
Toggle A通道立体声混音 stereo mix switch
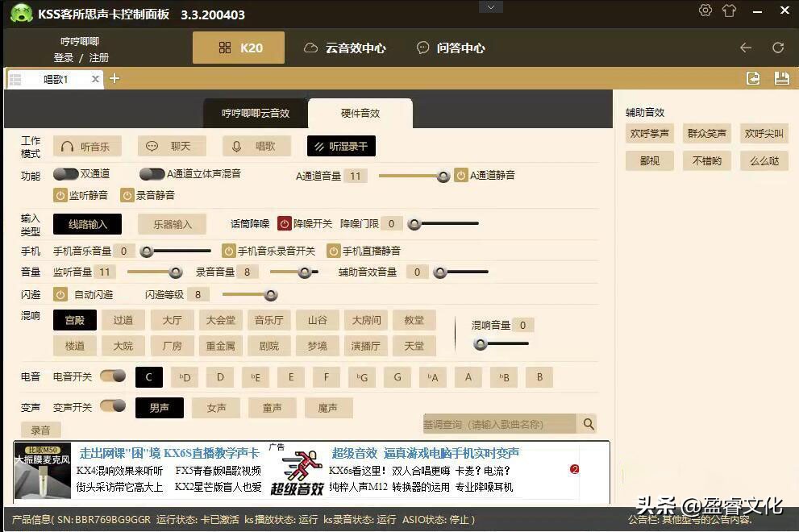click(x=154, y=173)
